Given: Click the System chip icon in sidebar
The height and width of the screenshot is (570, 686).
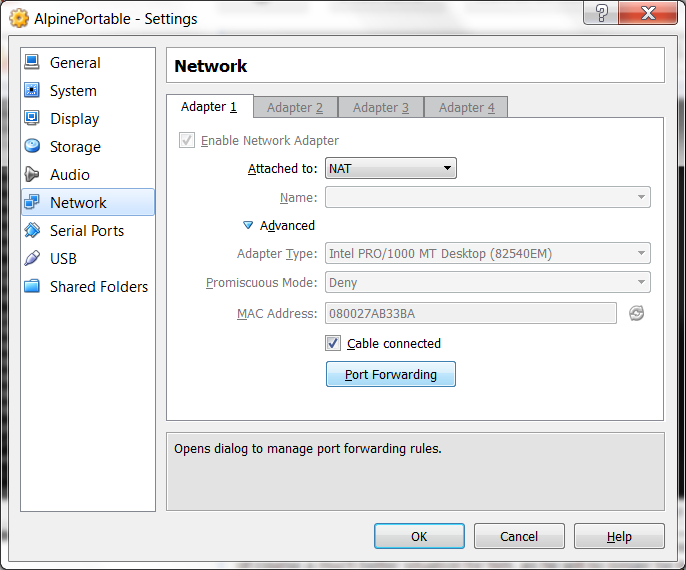Looking at the screenshot, I should 32,90.
